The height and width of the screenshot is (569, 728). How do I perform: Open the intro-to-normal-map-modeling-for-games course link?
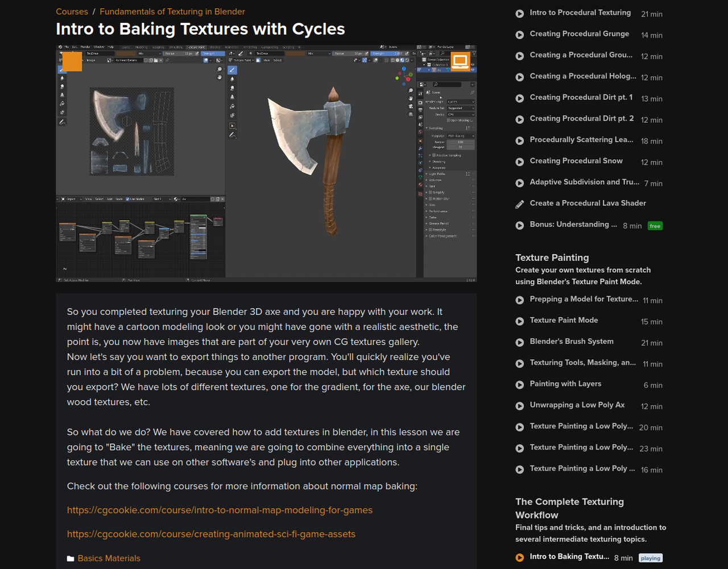220,510
